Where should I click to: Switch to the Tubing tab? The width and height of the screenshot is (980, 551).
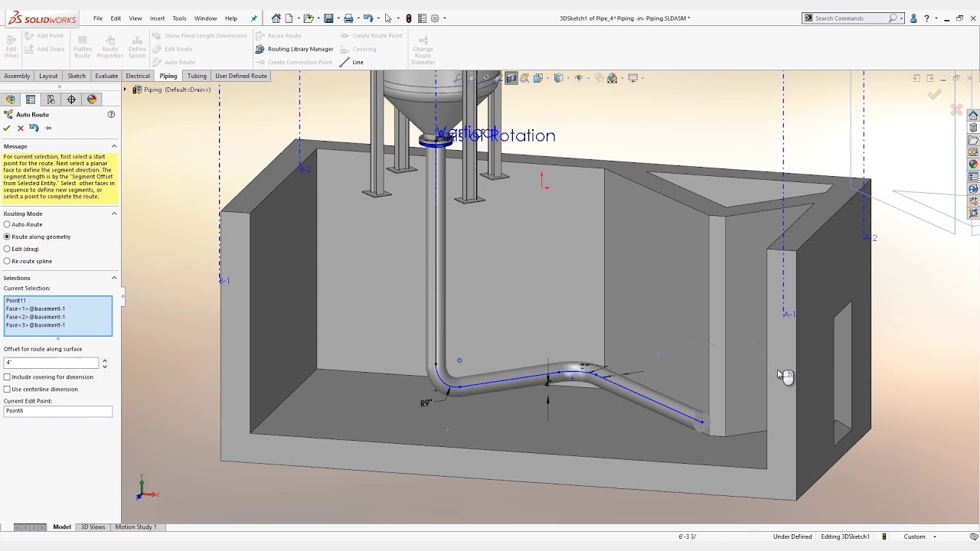pyautogui.click(x=197, y=76)
